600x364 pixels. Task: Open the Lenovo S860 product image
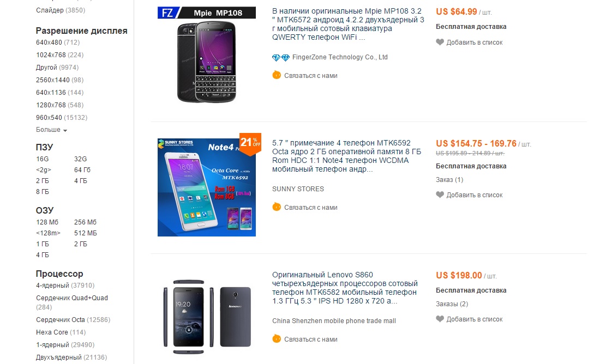tap(207, 317)
